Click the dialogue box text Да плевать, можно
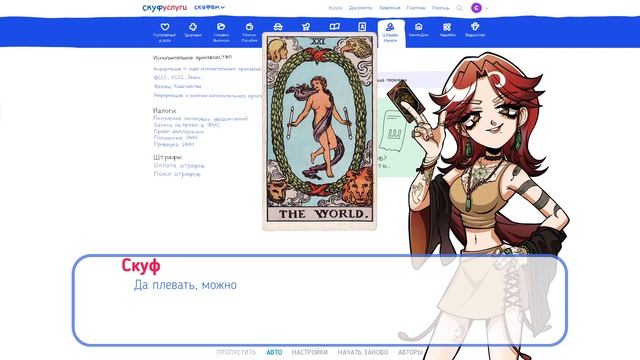 tap(185, 285)
